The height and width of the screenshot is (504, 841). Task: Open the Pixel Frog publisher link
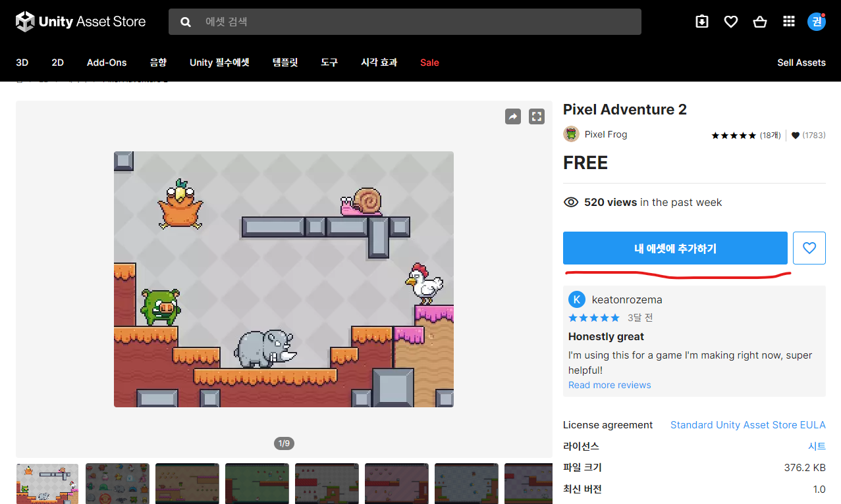pos(606,134)
